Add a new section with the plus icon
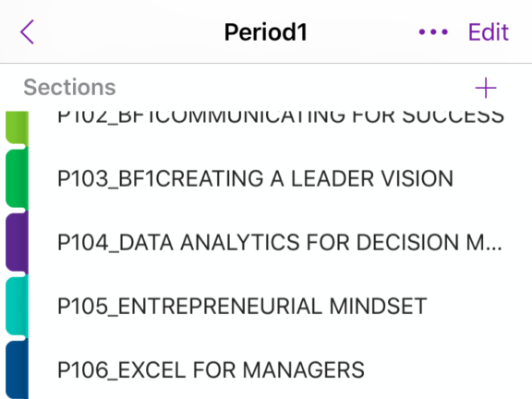The image size is (532, 399). click(486, 88)
